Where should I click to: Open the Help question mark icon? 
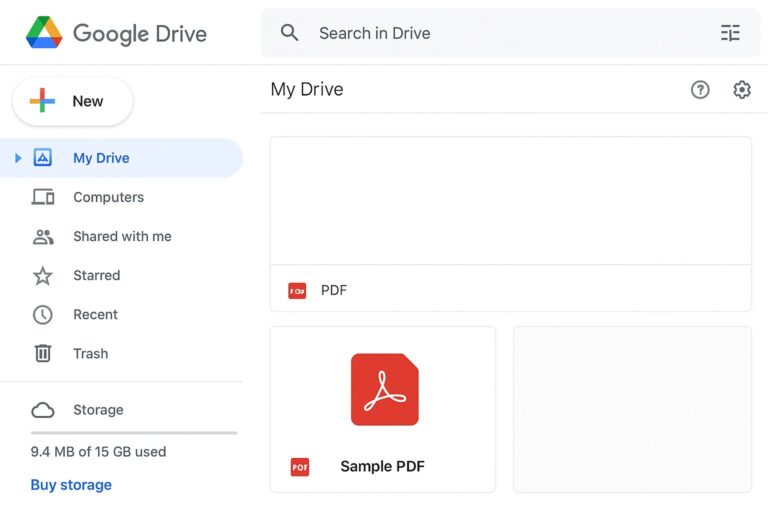coord(700,90)
